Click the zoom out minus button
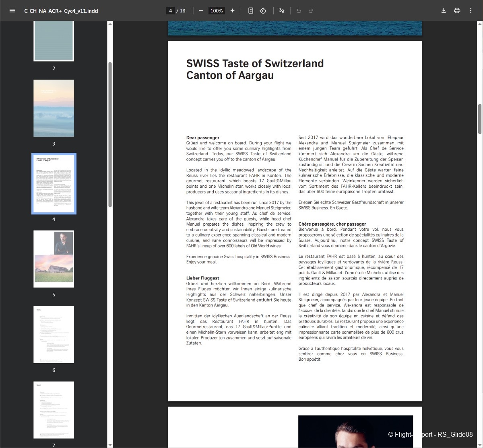The image size is (483, 448). (201, 11)
